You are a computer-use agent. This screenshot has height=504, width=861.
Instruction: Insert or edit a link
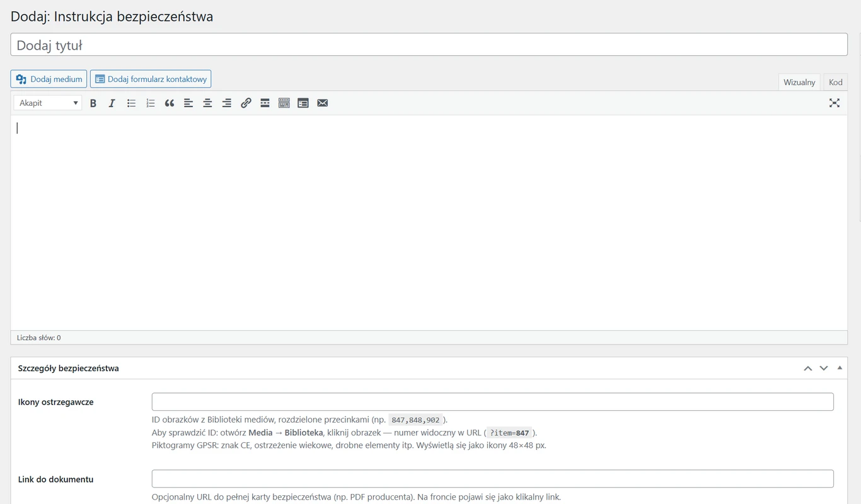(246, 103)
